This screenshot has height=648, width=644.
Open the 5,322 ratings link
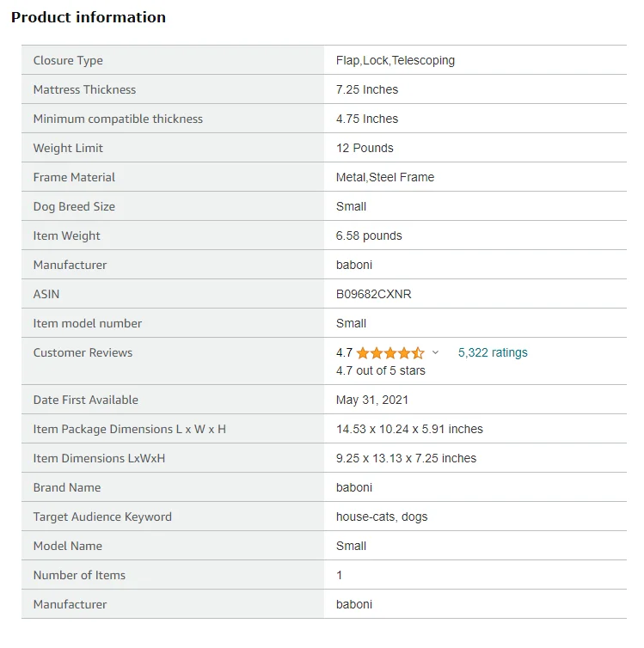pyautogui.click(x=493, y=352)
